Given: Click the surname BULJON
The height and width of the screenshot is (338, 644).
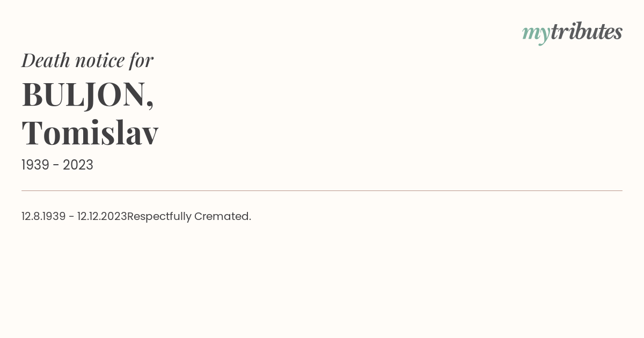Looking at the screenshot, I should [84, 94].
